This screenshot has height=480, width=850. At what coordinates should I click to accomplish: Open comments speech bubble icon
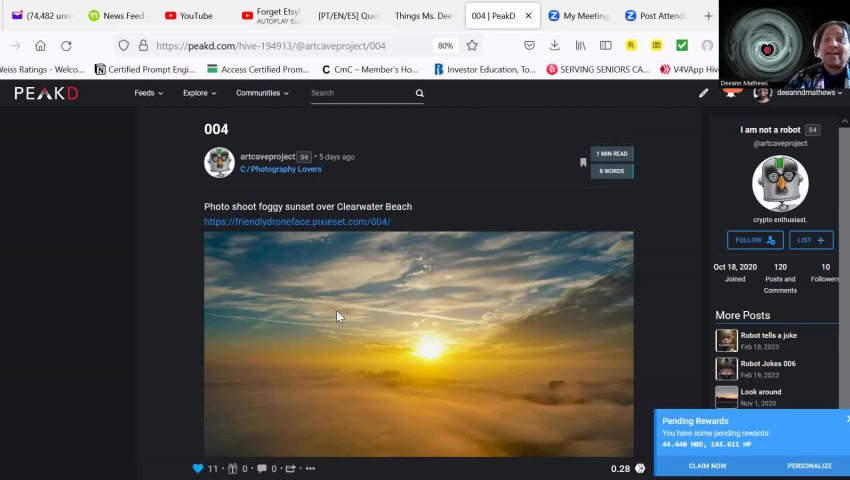tap(262, 469)
